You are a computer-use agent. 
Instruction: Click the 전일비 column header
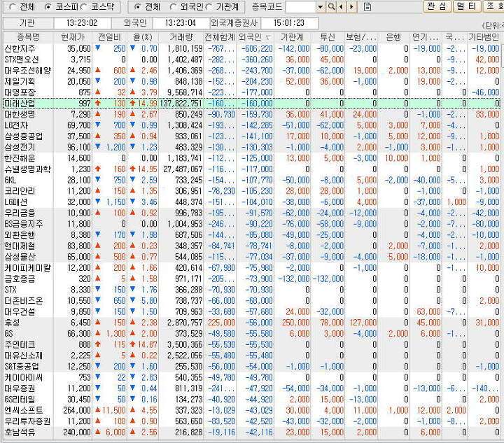pos(109,37)
